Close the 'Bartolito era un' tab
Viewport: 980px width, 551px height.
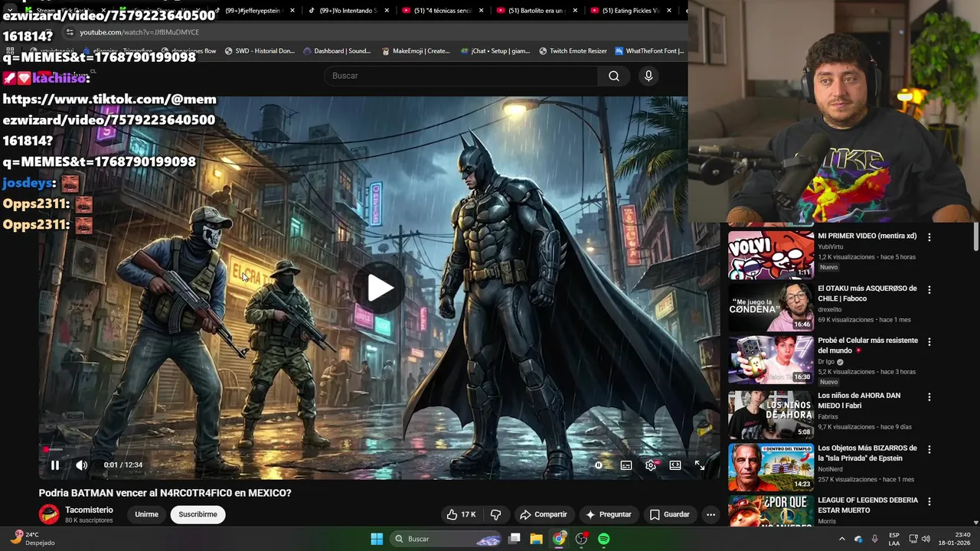[575, 11]
